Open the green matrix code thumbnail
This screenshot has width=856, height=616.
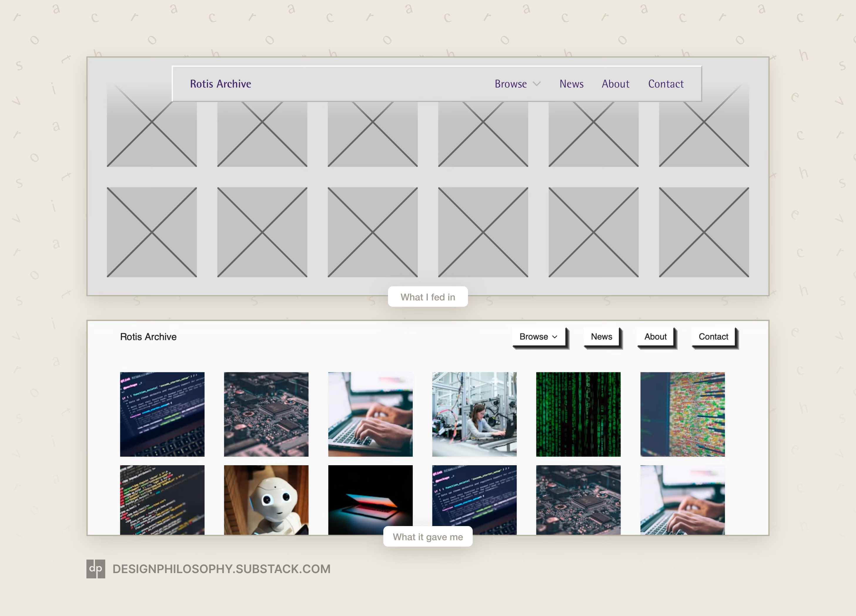tap(578, 414)
